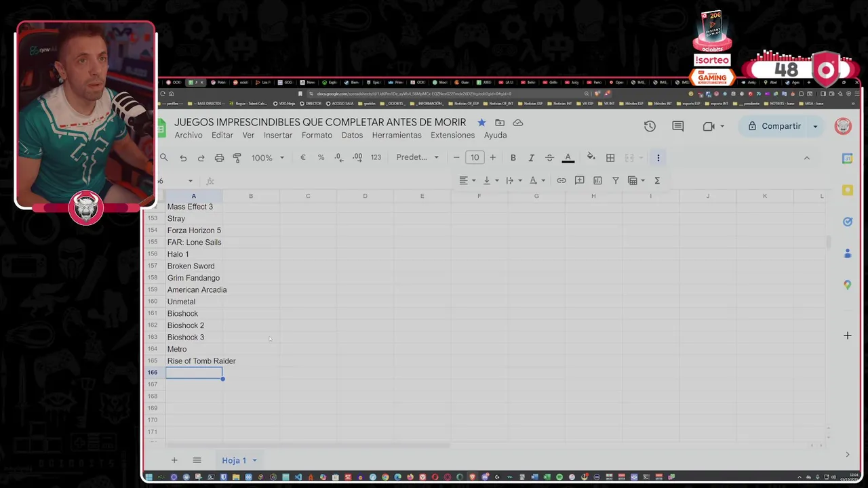This screenshot has width=868, height=488.
Task: Format cells as euro currency
Action: point(303,157)
